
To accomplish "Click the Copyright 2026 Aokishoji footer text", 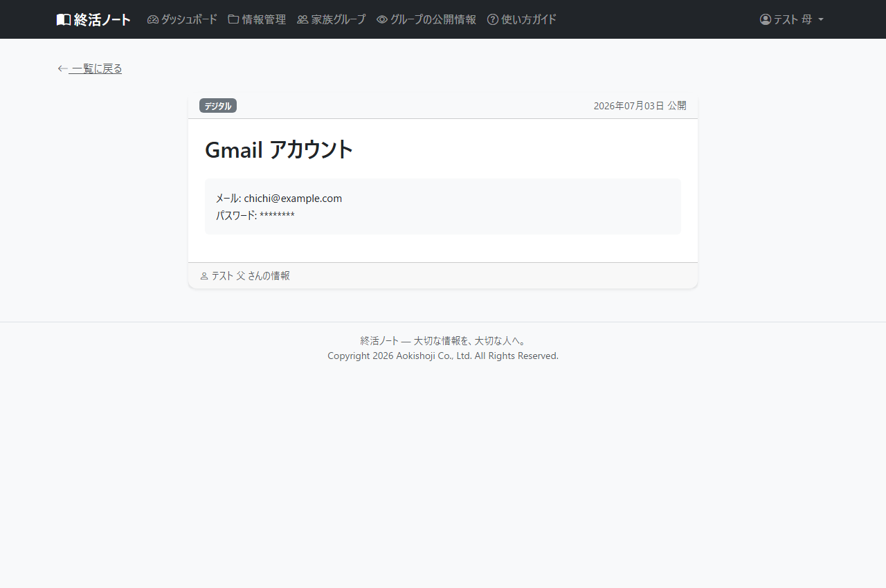I will tap(443, 356).
